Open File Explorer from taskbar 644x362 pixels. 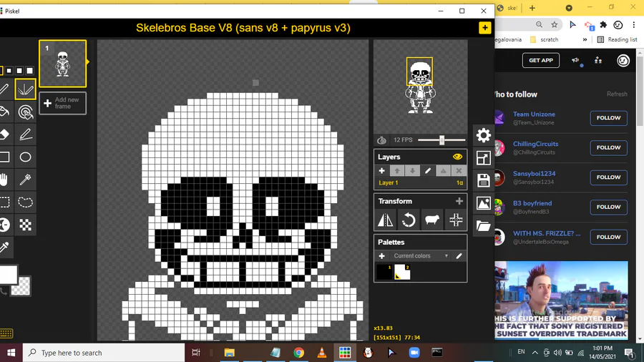tap(229, 353)
